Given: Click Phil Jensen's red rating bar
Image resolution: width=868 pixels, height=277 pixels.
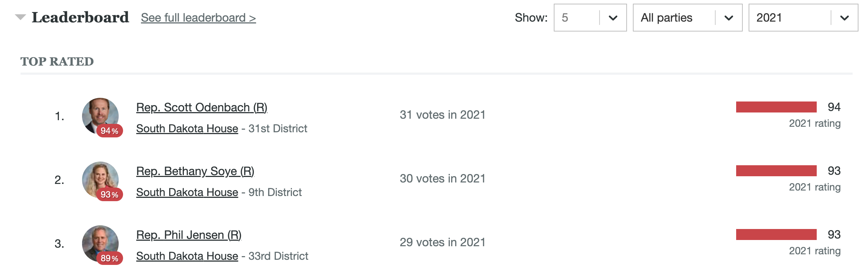Looking at the screenshot, I should point(776,234).
